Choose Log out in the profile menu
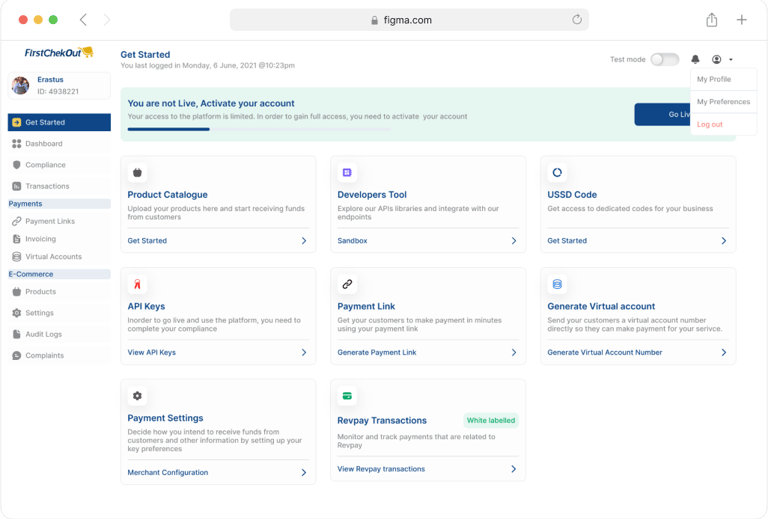 [710, 125]
